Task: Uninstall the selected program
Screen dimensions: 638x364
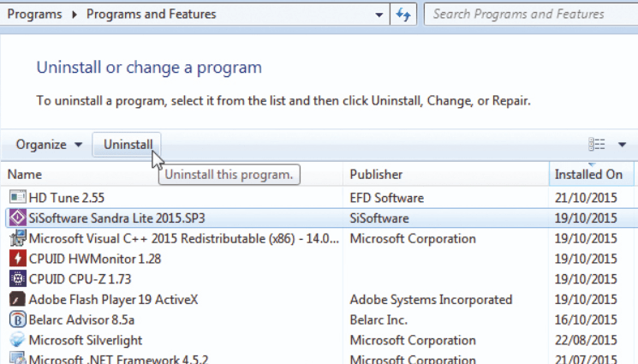Action: click(128, 145)
